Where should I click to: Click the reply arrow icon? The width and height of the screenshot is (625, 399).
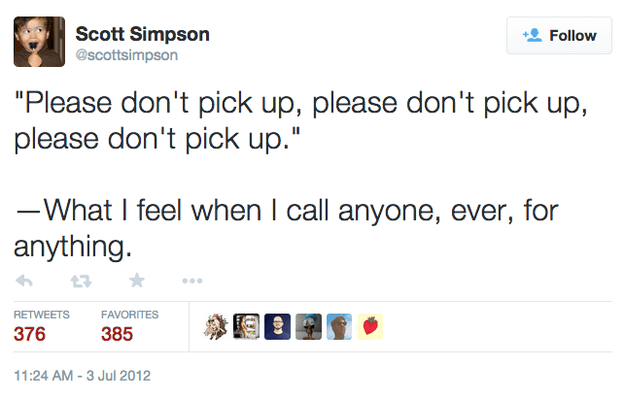24,281
